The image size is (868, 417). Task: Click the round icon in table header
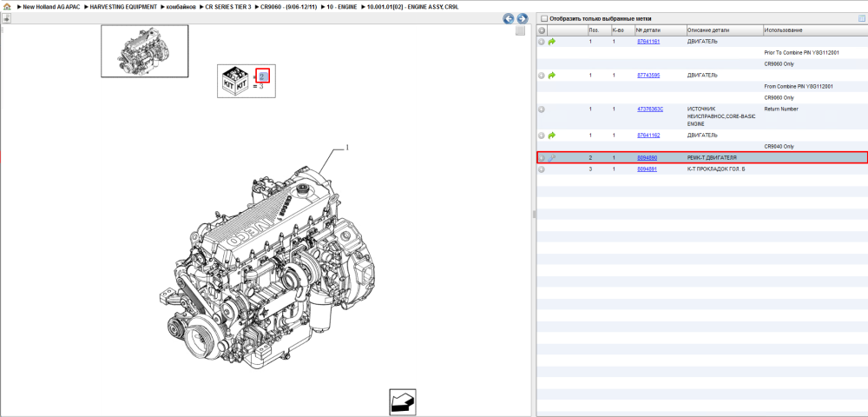[x=542, y=30]
